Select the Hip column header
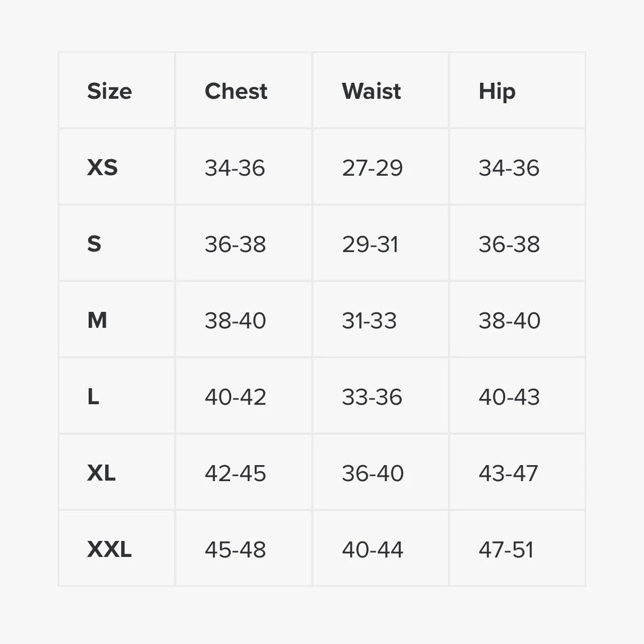 point(497,92)
